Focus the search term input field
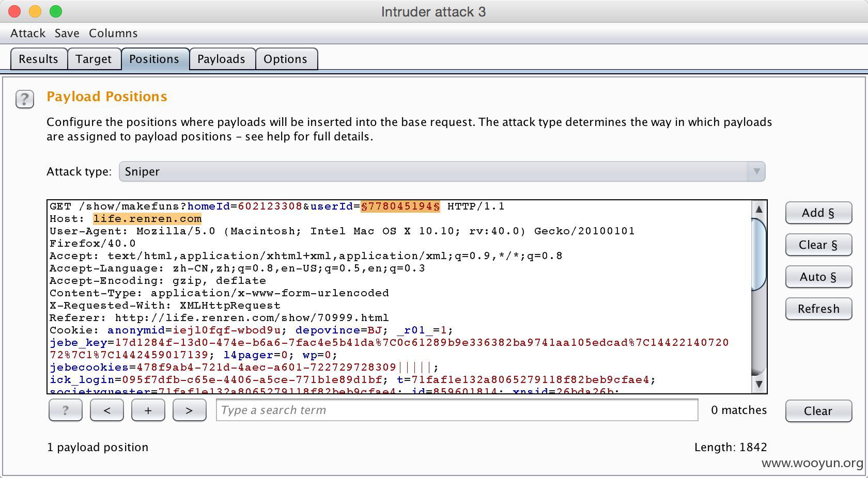Screen dimensions: 868x478 pyautogui.click(x=457, y=410)
